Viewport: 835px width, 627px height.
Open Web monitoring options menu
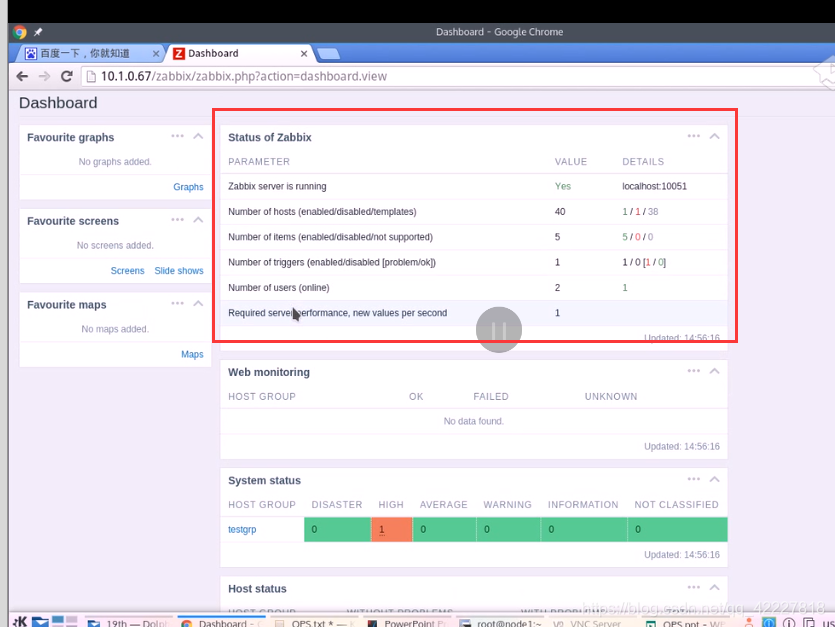pyautogui.click(x=693, y=371)
